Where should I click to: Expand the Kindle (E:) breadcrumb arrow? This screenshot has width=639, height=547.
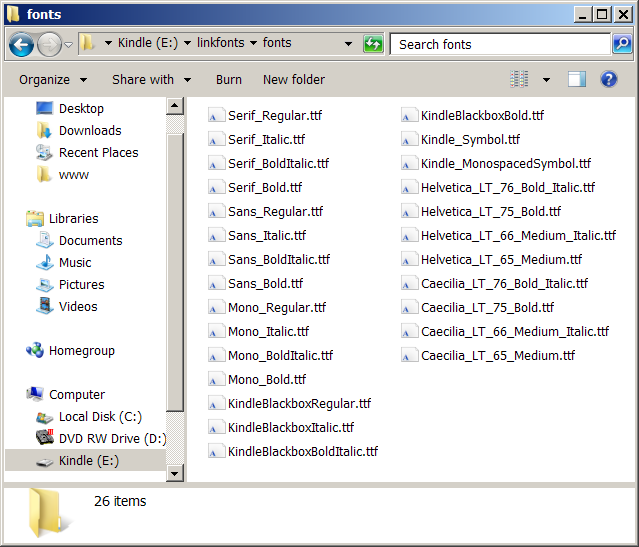tap(187, 43)
